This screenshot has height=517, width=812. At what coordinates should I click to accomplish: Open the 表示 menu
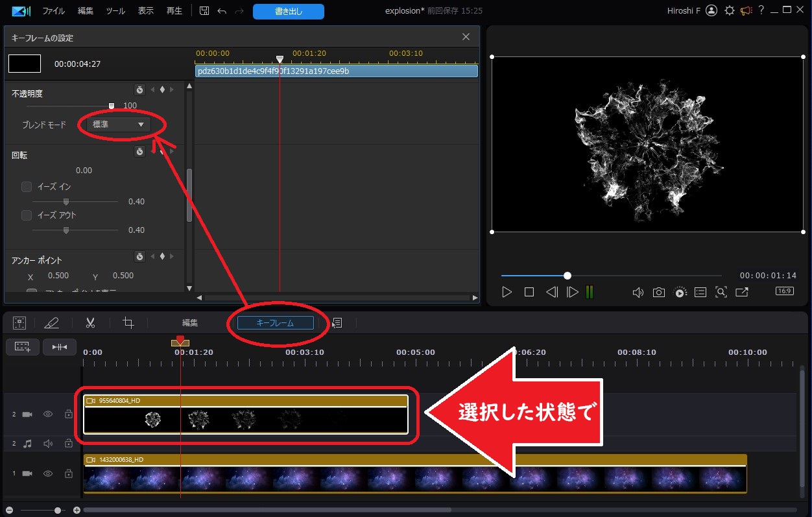[x=146, y=11]
